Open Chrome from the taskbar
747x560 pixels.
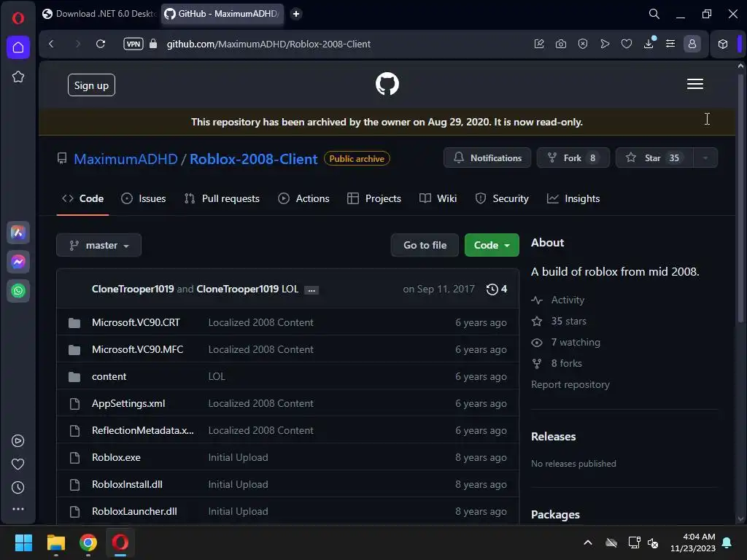(88, 542)
